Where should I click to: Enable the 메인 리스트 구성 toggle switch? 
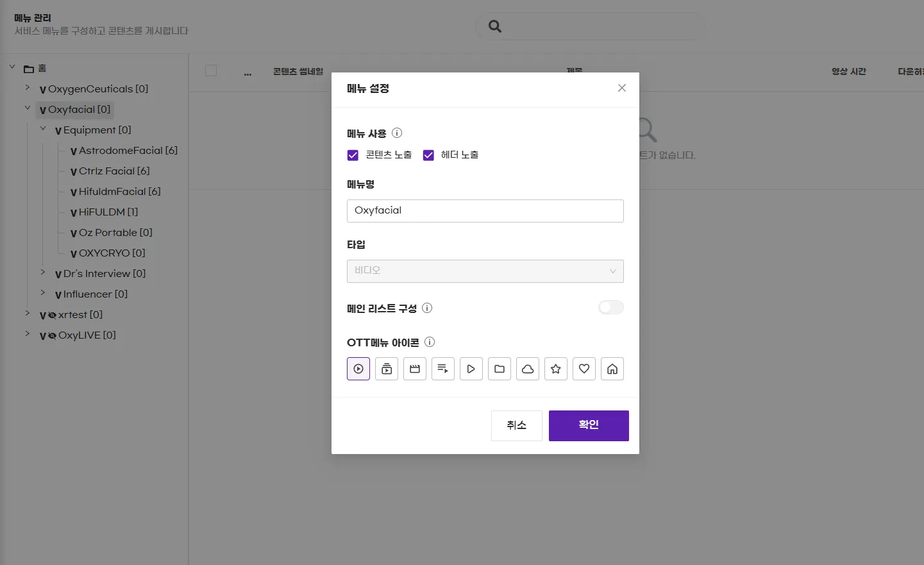pos(610,308)
